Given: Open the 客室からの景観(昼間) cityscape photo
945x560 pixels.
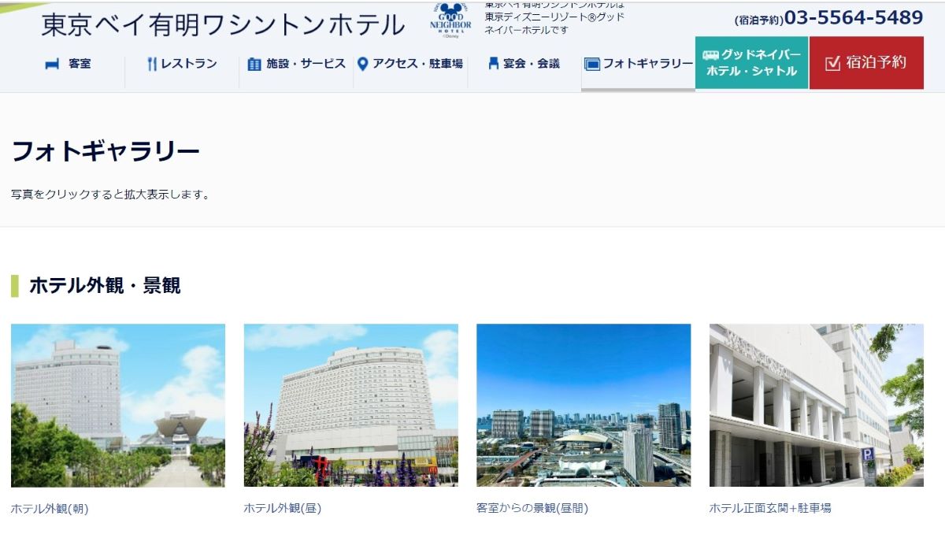Looking at the screenshot, I should pyautogui.click(x=584, y=405).
